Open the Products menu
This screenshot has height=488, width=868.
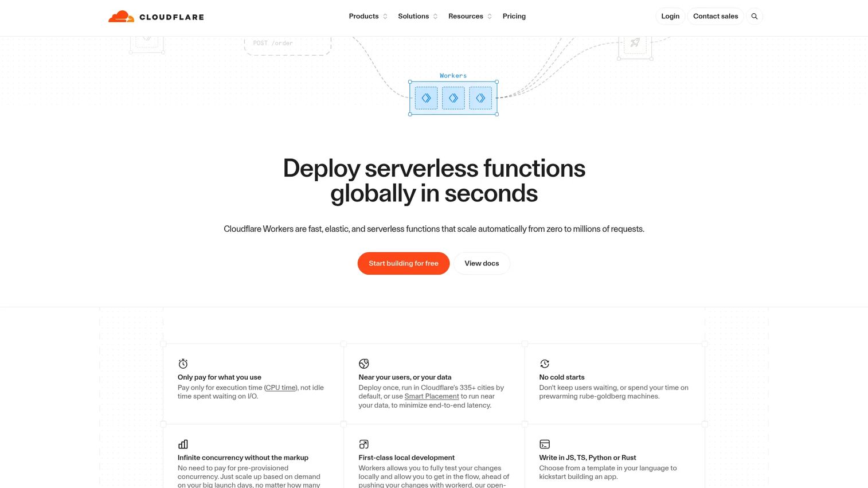click(x=368, y=17)
